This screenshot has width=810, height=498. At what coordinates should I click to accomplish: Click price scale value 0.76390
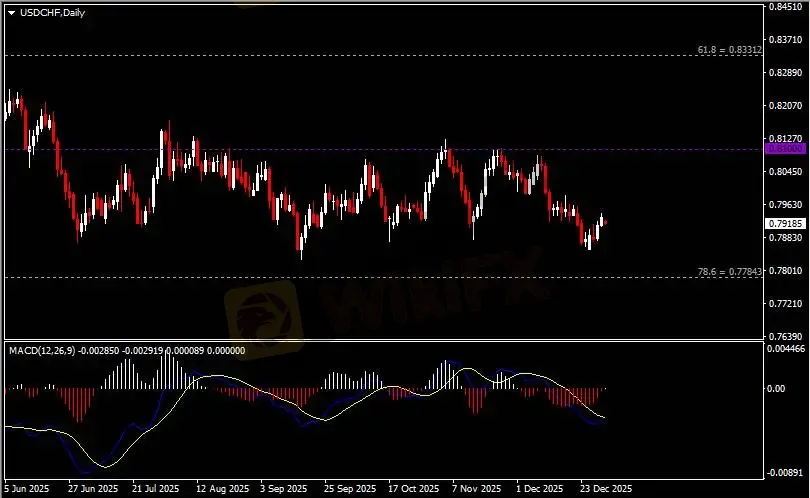pos(785,336)
